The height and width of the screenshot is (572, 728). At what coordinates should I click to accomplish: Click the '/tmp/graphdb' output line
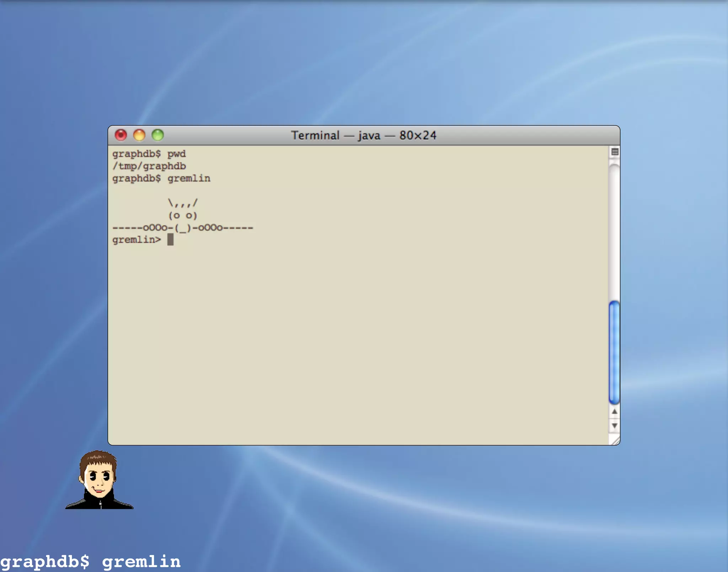pyautogui.click(x=149, y=166)
